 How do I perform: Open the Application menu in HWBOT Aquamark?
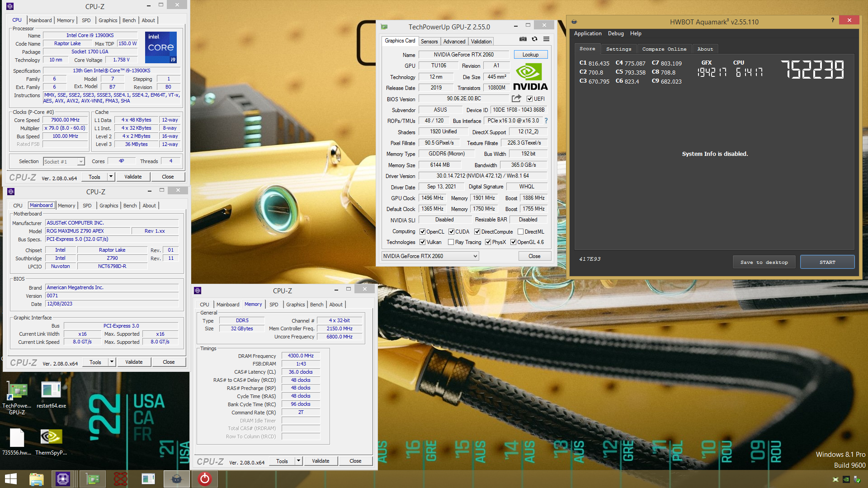click(x=587, y=33)
